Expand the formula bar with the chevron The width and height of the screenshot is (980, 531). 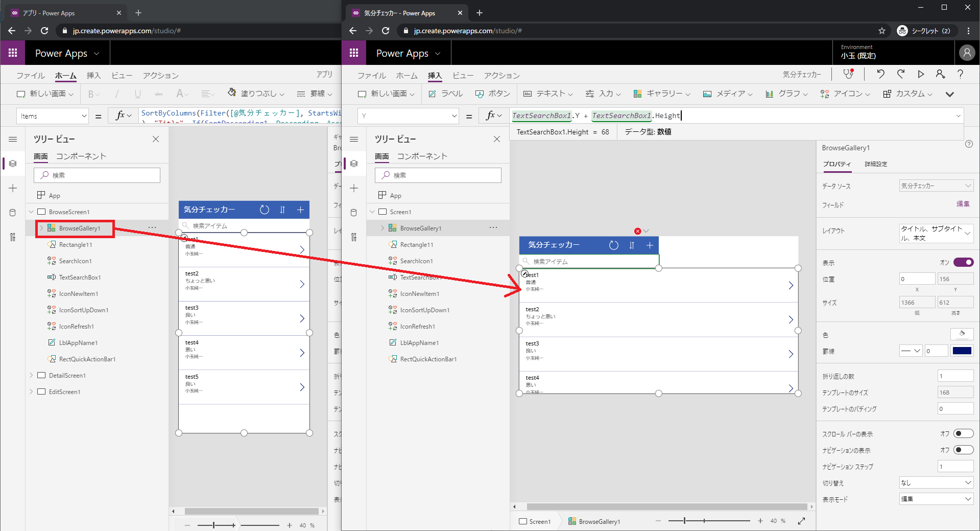point(958,116)
